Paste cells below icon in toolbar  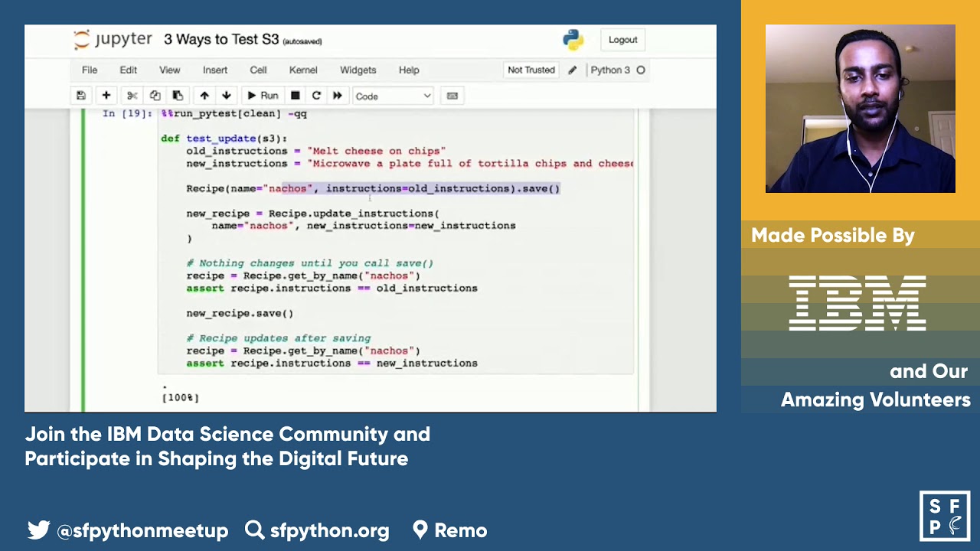click(178, 96)
